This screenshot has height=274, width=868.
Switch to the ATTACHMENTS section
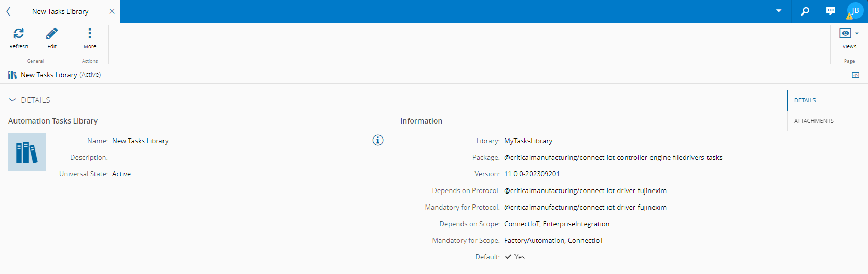pyautogui.click(x=813, y=121)
